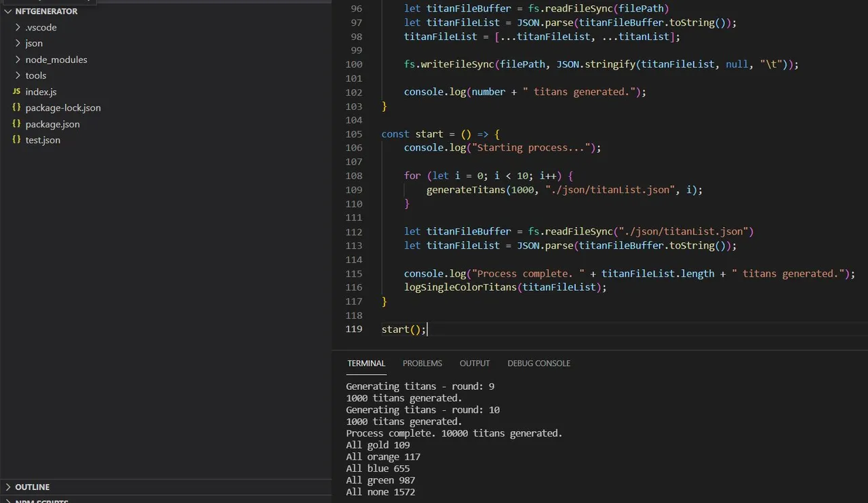
Task: Switch to the TERMINAL tab
Action: [366, 363]
